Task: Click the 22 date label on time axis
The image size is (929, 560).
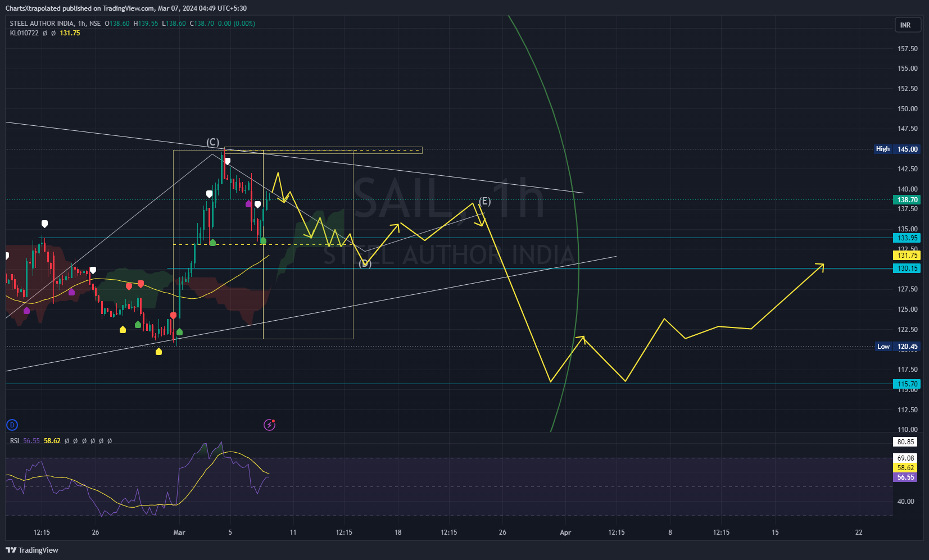Action: pos(859,532)
